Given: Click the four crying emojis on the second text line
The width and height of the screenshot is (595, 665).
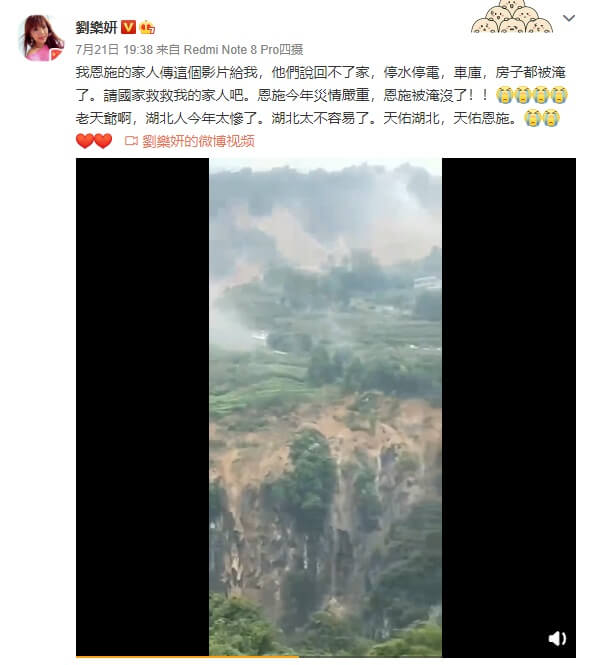Looking at the screenshot, I should click(x=532, y=95).
